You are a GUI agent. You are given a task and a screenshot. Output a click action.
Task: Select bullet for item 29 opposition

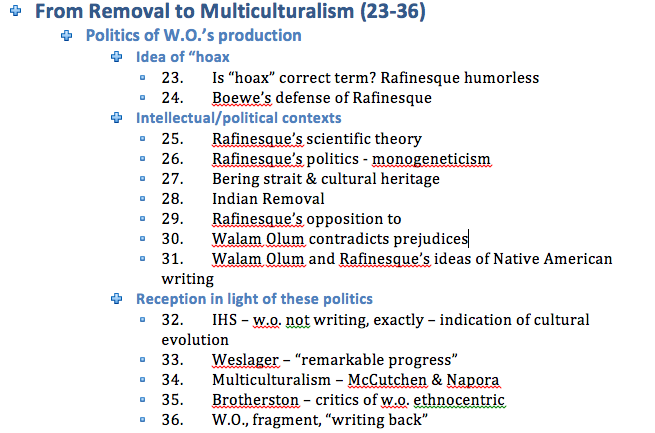coord(142,218)
